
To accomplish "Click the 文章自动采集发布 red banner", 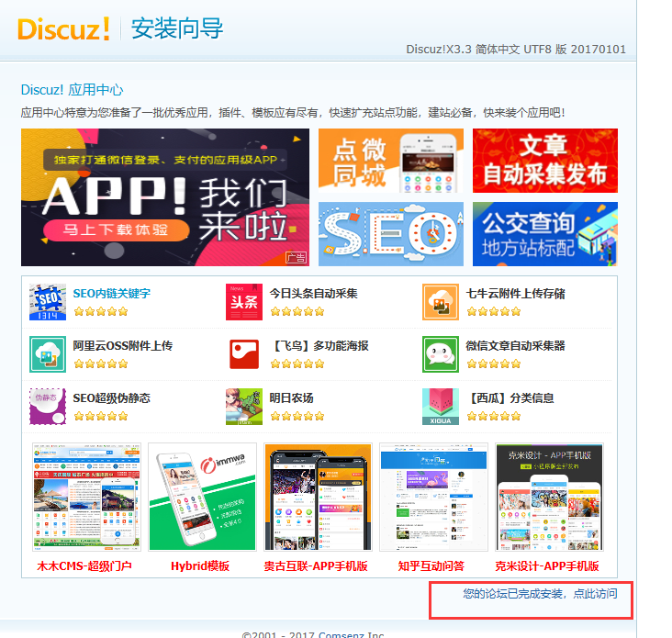I will [545, 161].
